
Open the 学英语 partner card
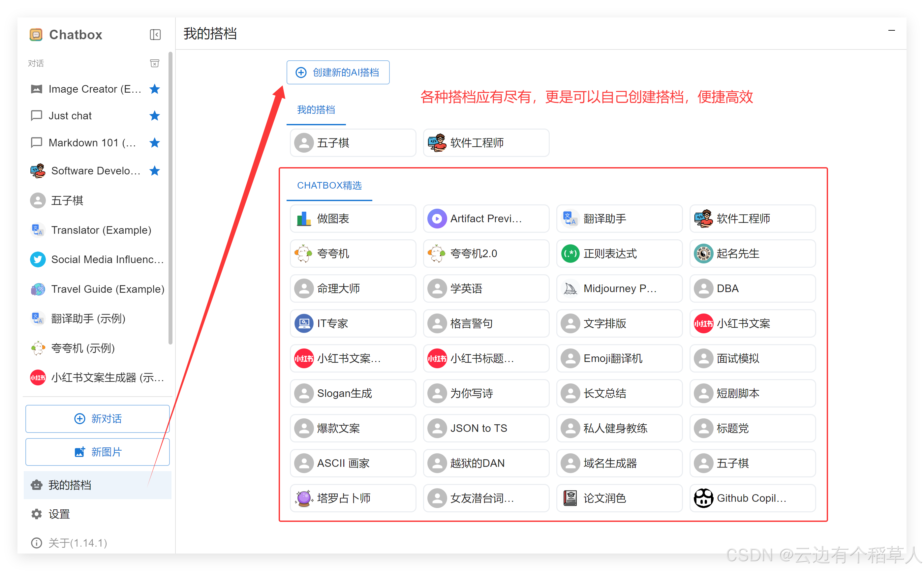click(486, 288)
